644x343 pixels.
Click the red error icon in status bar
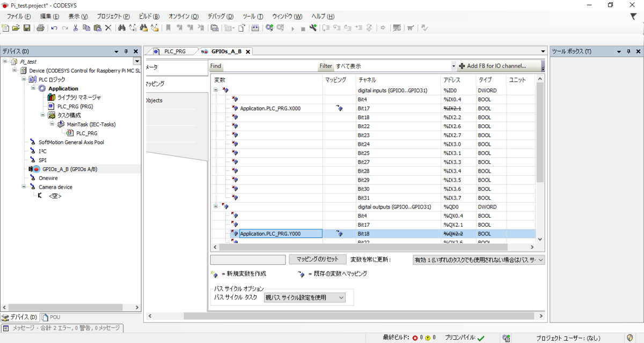tap(415, 338)
